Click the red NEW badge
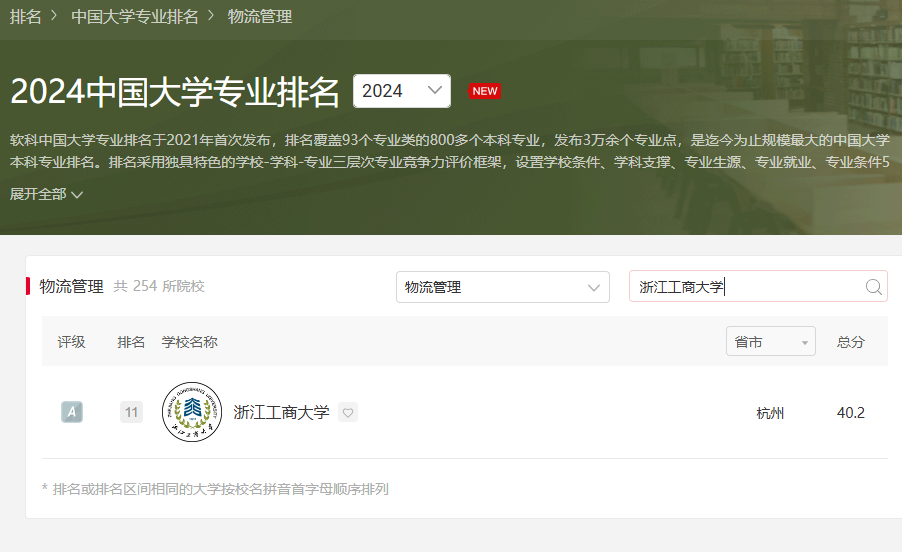The width and height of the screenshot is (902, 552). click(485, 91)
